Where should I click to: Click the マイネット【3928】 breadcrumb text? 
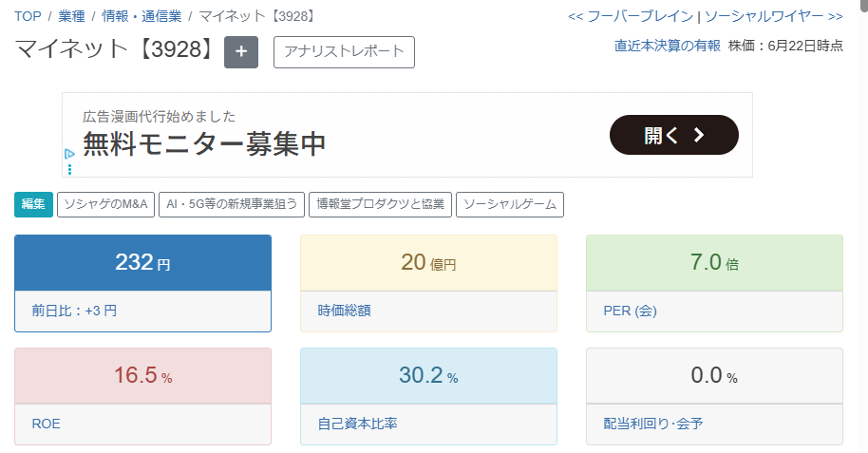pyautogui.click(x=258, y=16)
